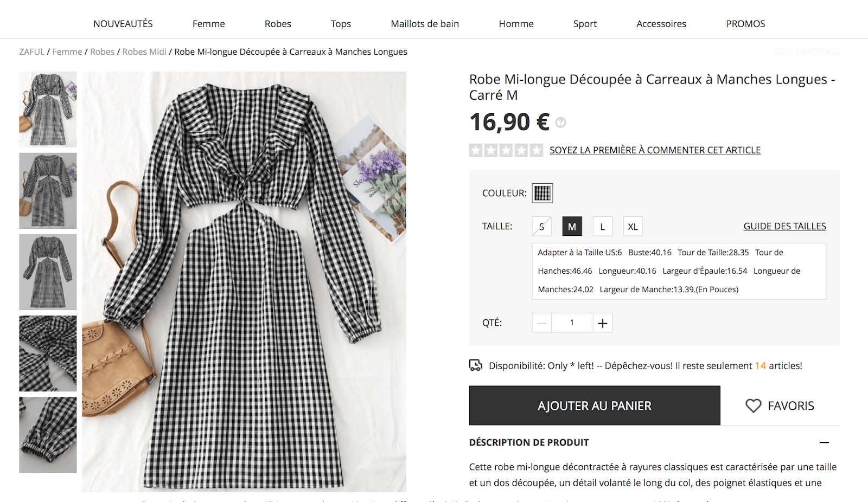This screenshot has width=868, height=502.
Task: Click the Ajouter au Panier button
Action: tap(595, 406)
